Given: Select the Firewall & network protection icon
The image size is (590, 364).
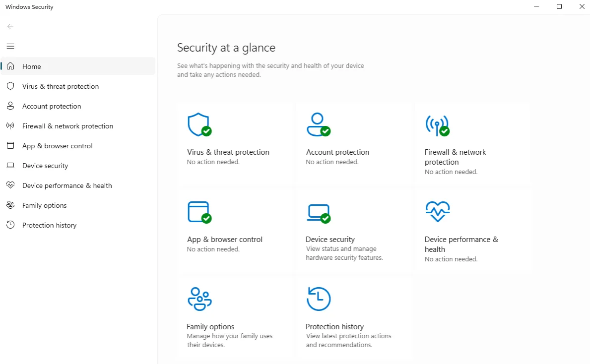Looking at the screenshot, I should tap(437, 124).
